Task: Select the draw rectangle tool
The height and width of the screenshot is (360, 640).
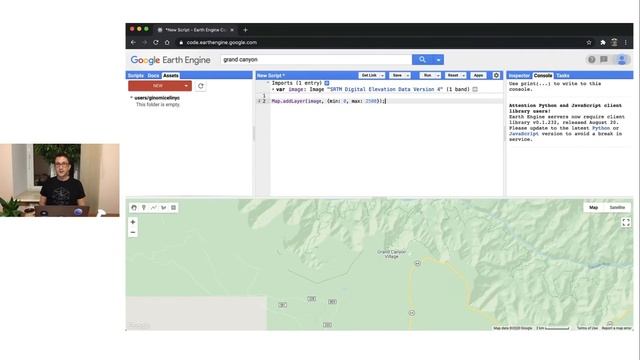Action: [173, 208]
